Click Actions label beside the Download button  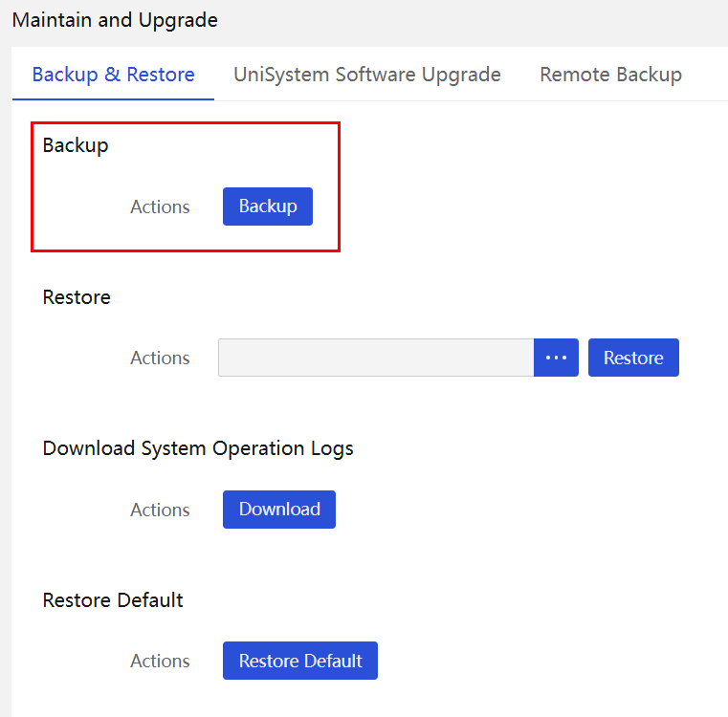160,510
